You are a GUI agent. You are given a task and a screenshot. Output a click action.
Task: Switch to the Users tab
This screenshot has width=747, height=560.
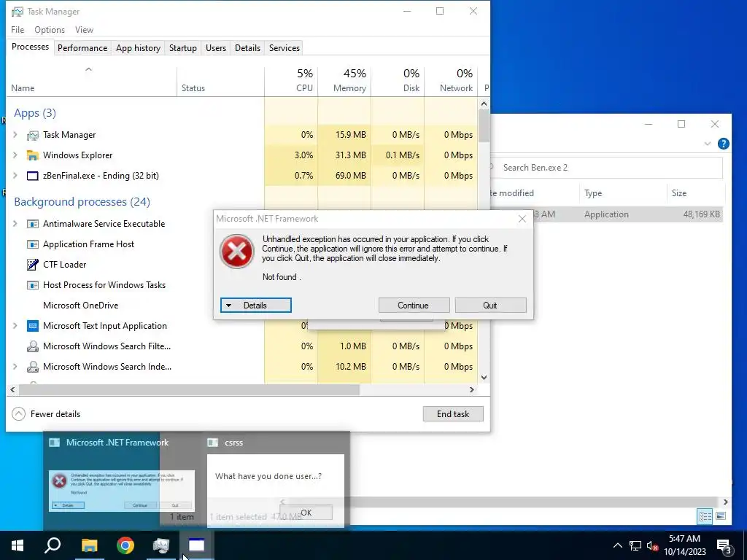pos(216,48)
